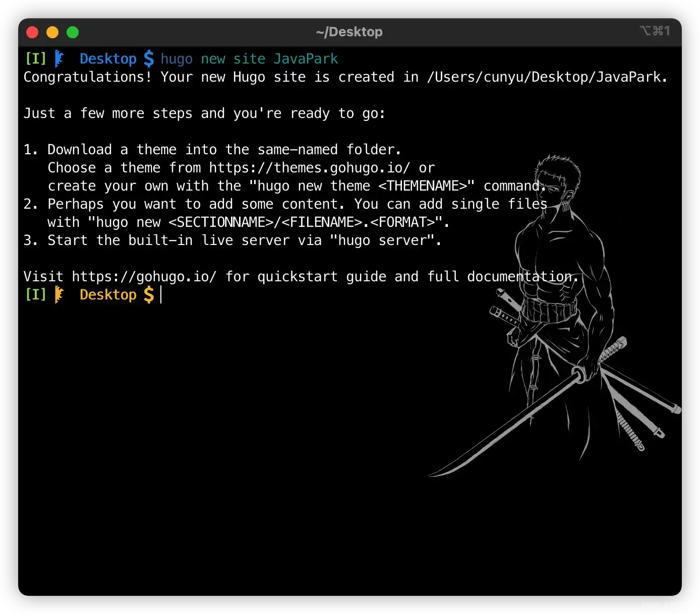Click the green [I] indicator on last line
This screenshot has width=700, height=614.
(x=35, y=295)
